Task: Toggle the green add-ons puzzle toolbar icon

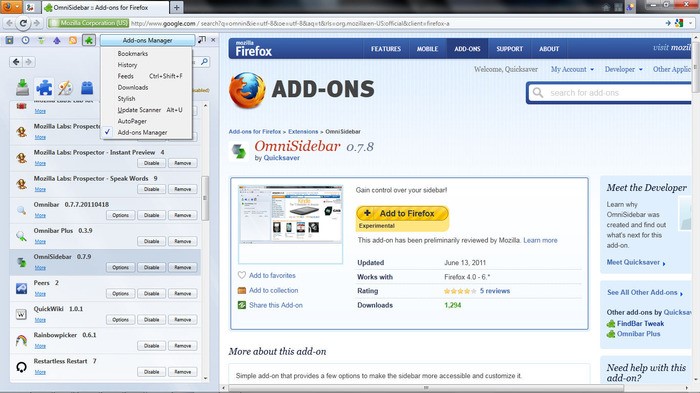Action: [89, 40]
